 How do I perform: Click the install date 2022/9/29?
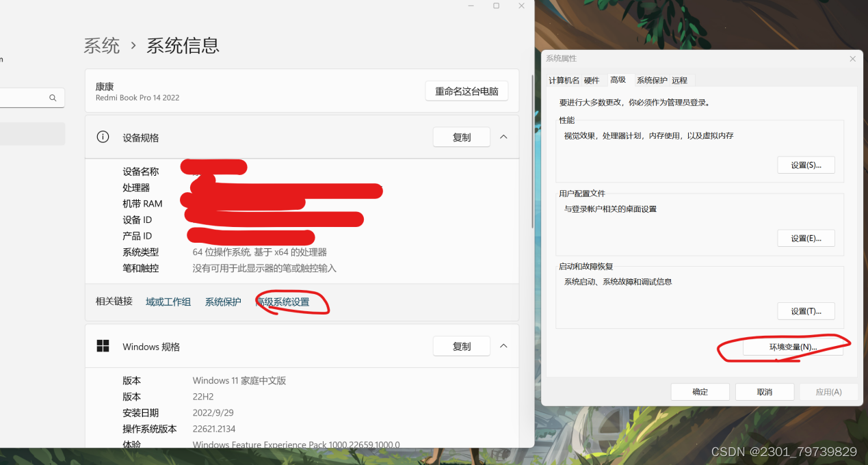point(213,412)
